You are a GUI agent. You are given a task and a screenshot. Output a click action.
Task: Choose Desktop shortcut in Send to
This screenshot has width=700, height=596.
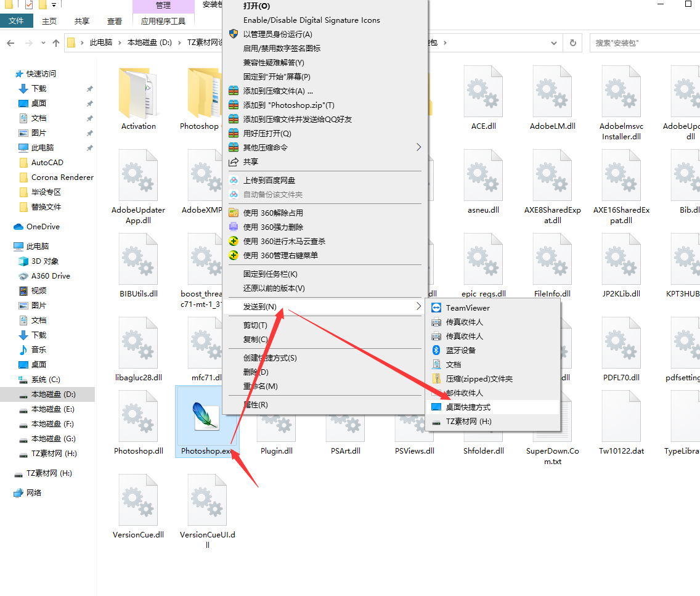pos(493,407)
